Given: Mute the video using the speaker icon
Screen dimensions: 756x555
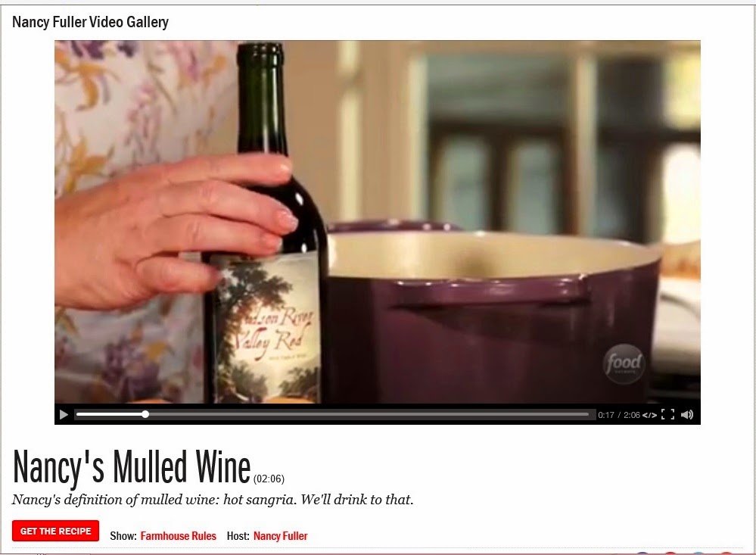Looking at the screenshot, I should pos(687,415).
